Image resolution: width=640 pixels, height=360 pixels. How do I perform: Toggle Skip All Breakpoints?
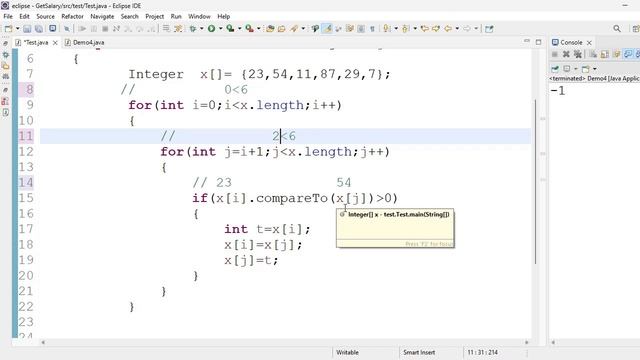(x=67, y=29)
